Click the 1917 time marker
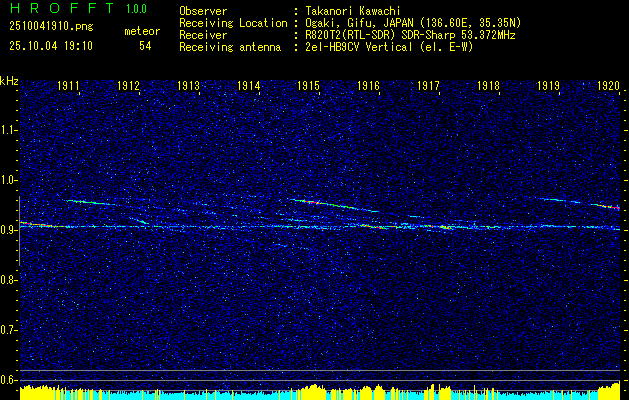Viewport: 629px width, 400px height. 428,86
